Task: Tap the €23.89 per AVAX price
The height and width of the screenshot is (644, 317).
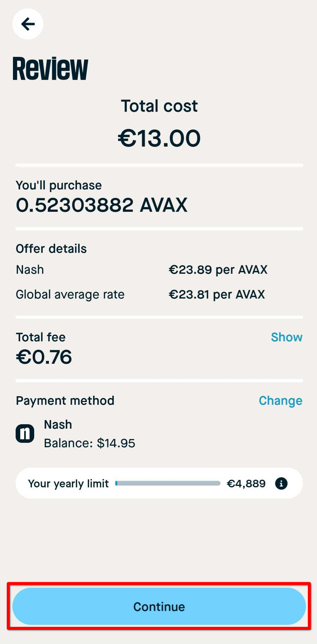Action: [x=218, y=270]
